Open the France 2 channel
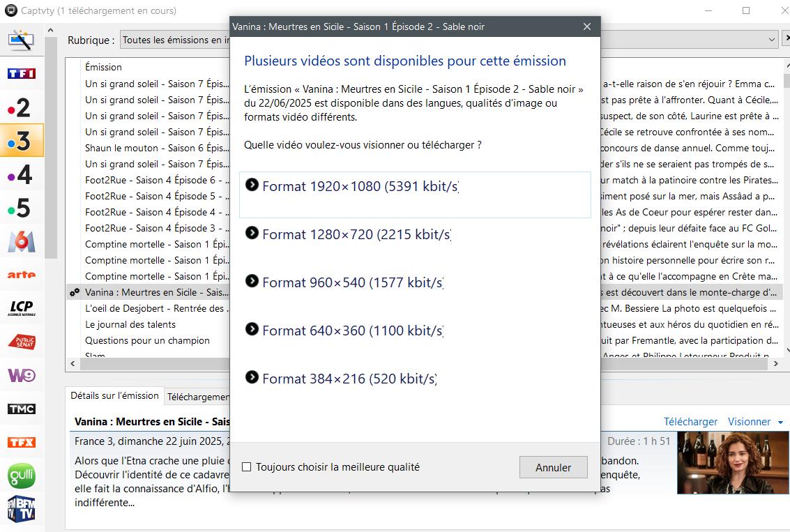The image size is (790, 532). pyautogui.click(x=21, y=107)
